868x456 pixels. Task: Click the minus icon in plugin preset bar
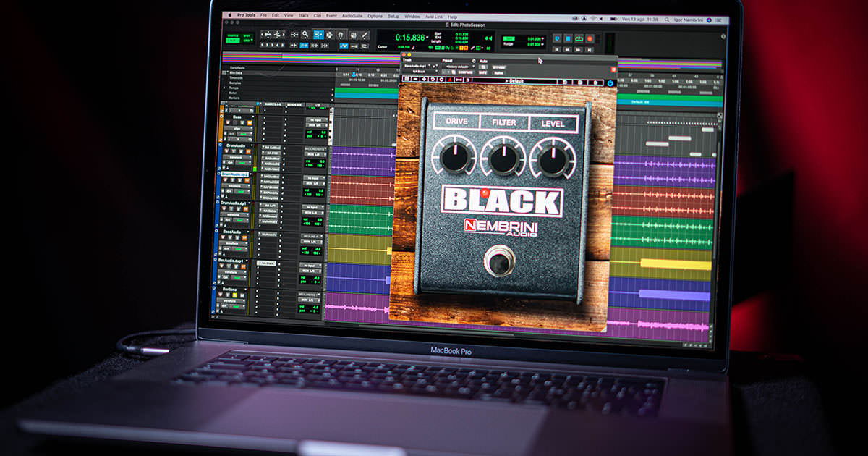tap(416, 80)
